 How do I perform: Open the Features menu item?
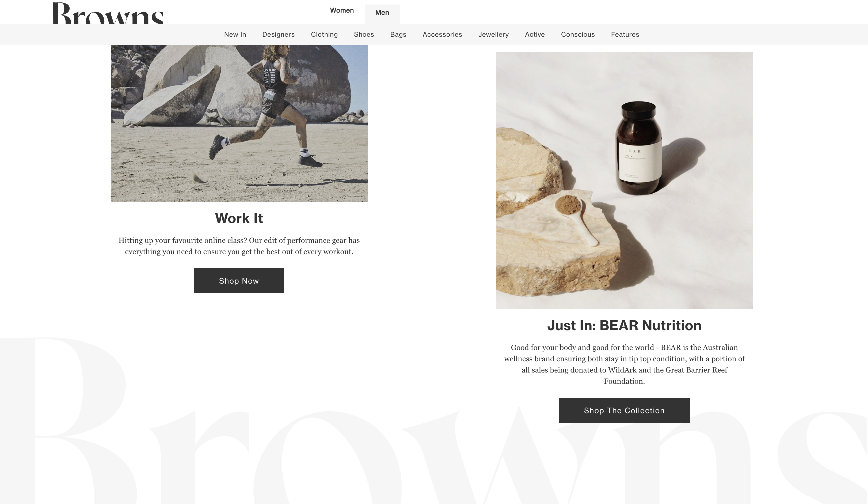[625, 35]
